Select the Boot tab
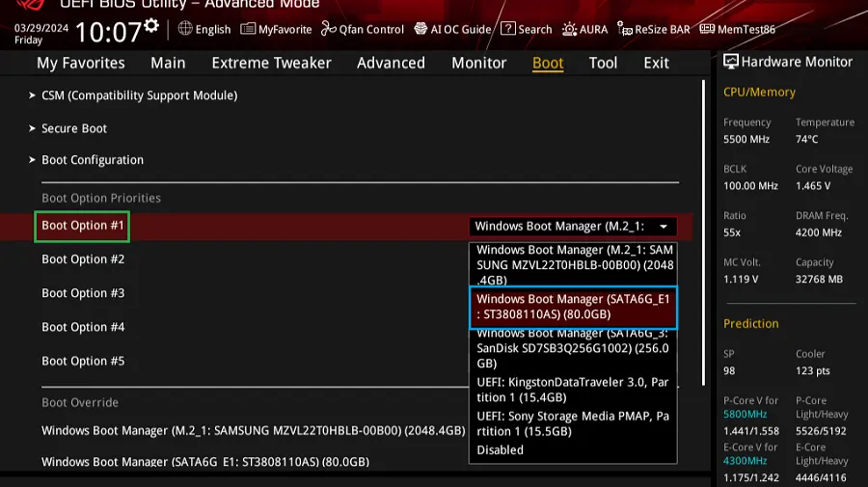The image size is (868, 487). pyautogui.click(x=548, y=63)
